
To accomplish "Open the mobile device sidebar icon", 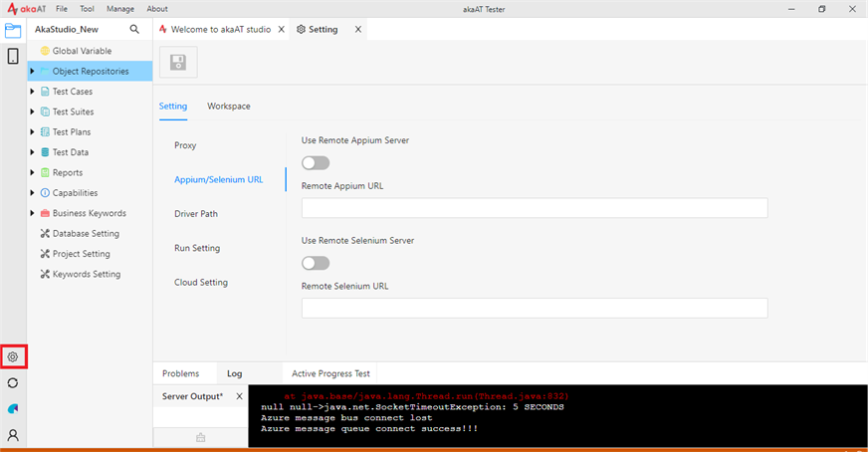I will point(13,56).
